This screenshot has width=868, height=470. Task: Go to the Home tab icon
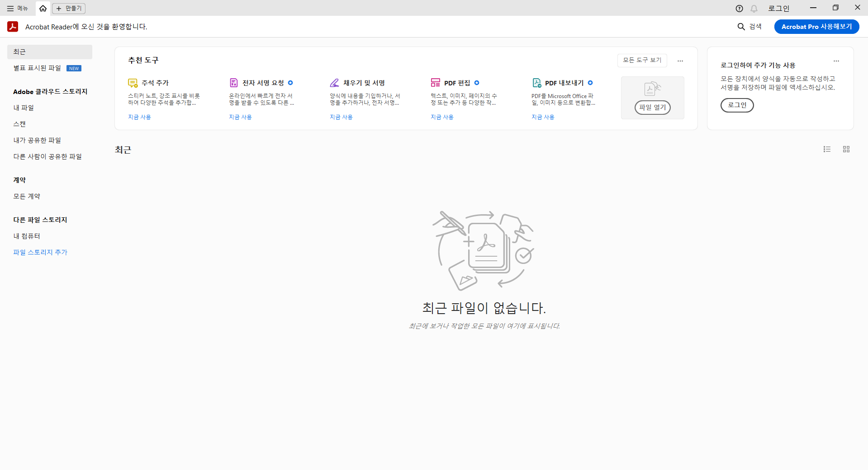(x=43, y=8)
